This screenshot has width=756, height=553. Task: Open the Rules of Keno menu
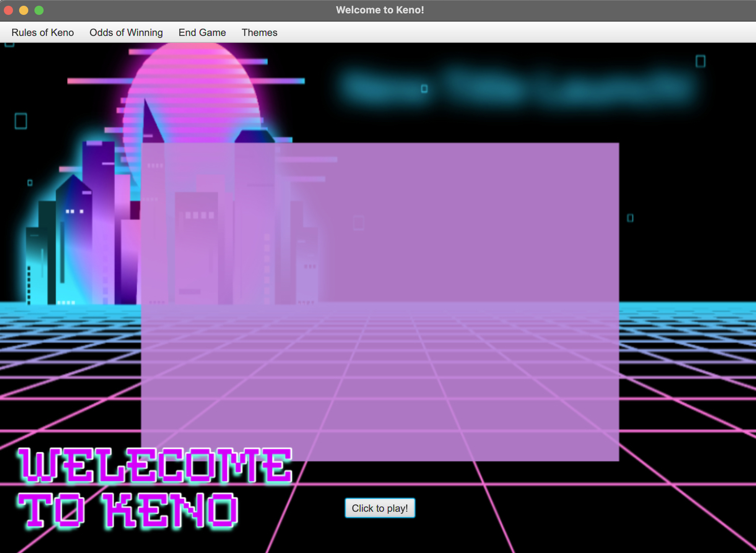click(x=42, y=32)
